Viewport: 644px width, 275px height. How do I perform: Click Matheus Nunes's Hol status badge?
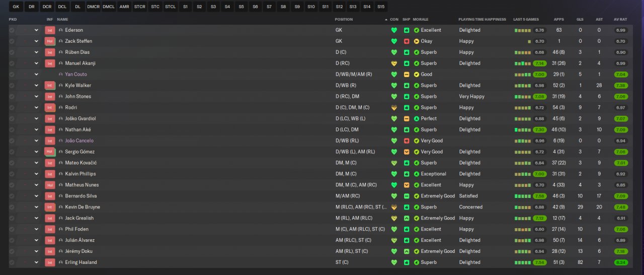[49, 185]
